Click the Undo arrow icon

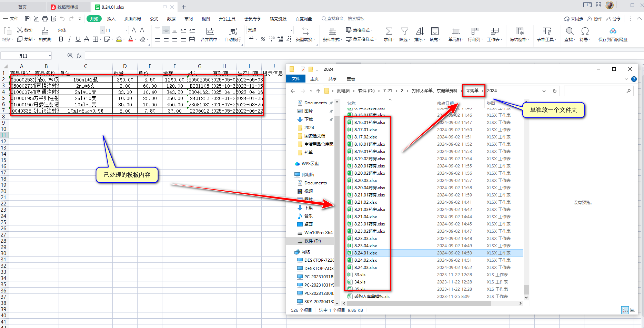pos(62,19)
